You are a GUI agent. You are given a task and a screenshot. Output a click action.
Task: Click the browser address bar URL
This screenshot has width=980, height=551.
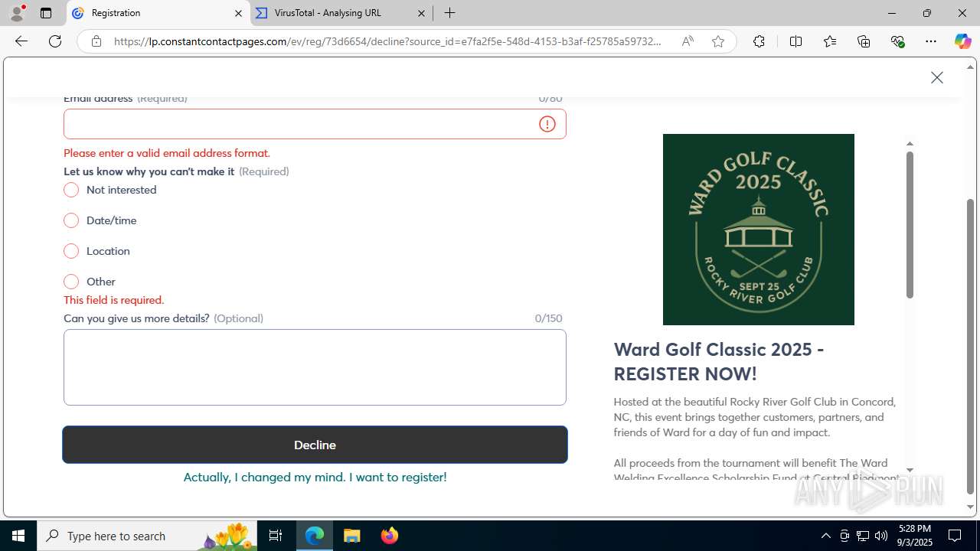387,41
